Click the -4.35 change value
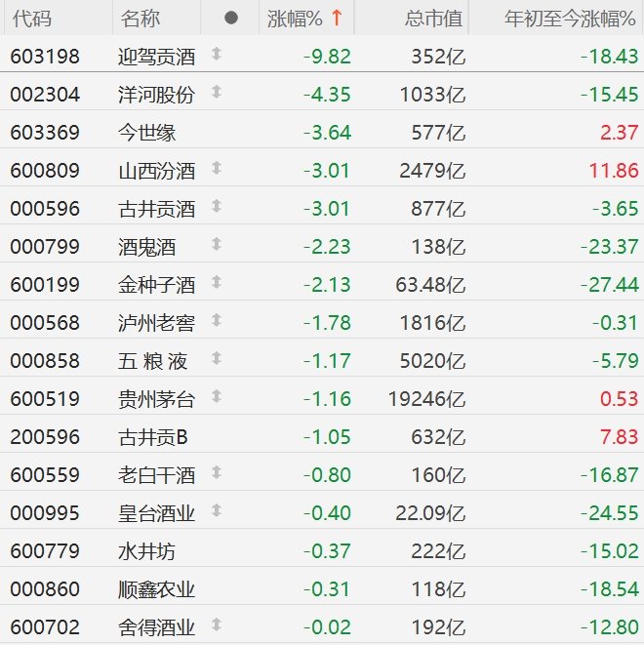Screen dimensions: 644x645 [x=327, y=95]
